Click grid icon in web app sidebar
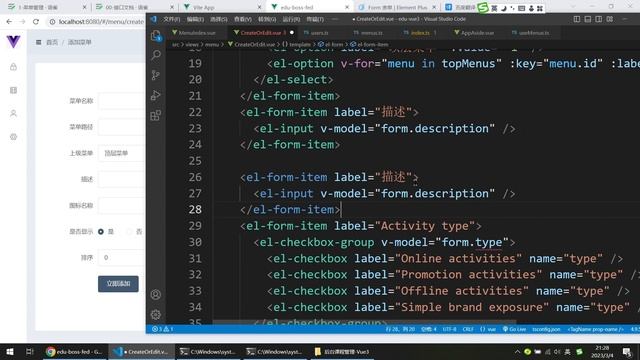640x360 pixels. tap(13, 90)
